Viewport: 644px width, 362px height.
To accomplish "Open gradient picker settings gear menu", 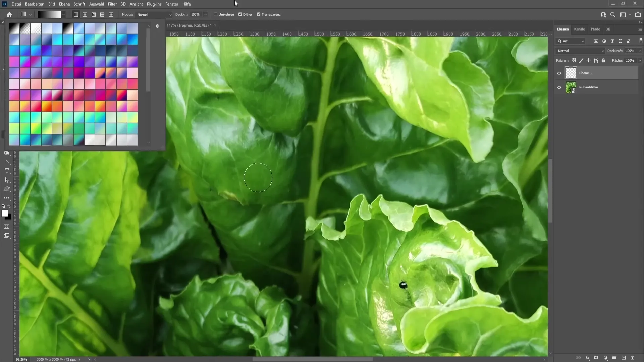I will [x=158, y=26].
